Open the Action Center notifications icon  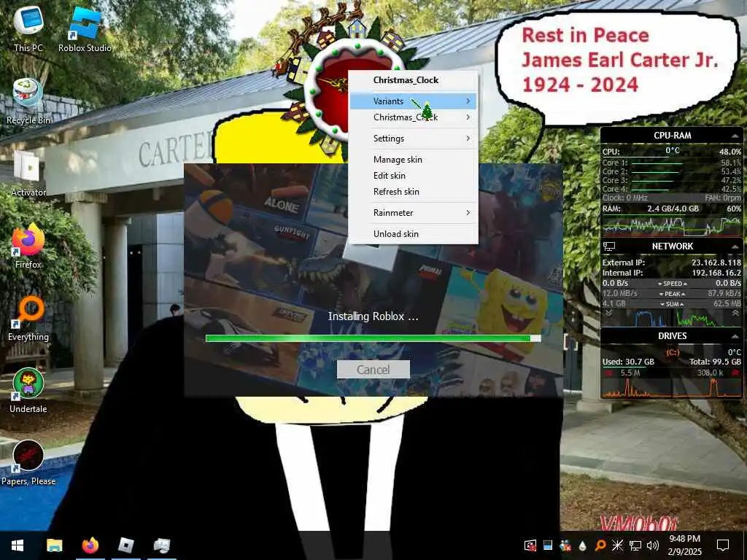pos(723,545)
